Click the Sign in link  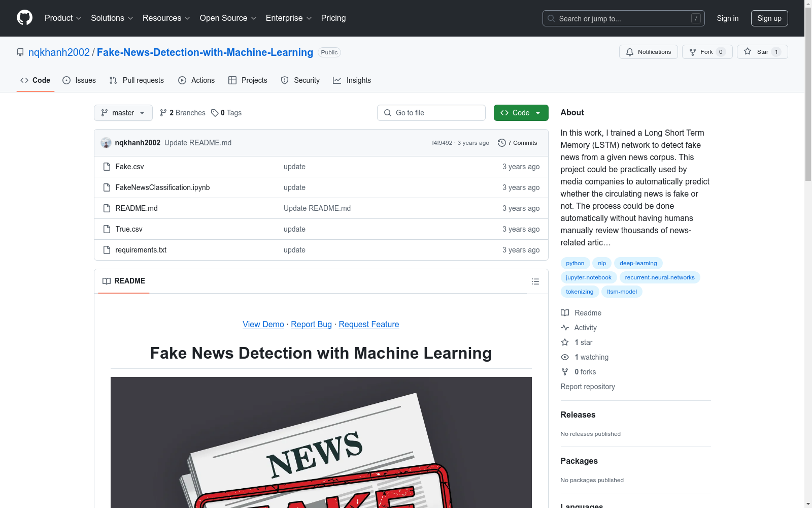728,18
